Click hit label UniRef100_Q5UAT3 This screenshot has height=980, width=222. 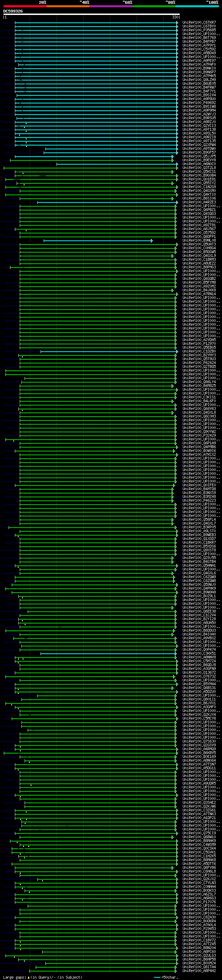pyautogui.click(x=199, y=244)
